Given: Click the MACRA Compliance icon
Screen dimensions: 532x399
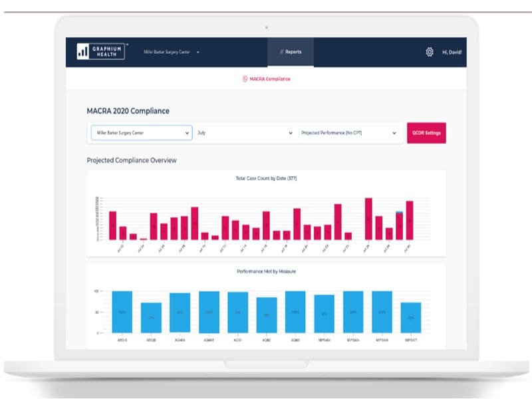Looking at the screenshot, I should coord(245,78).
